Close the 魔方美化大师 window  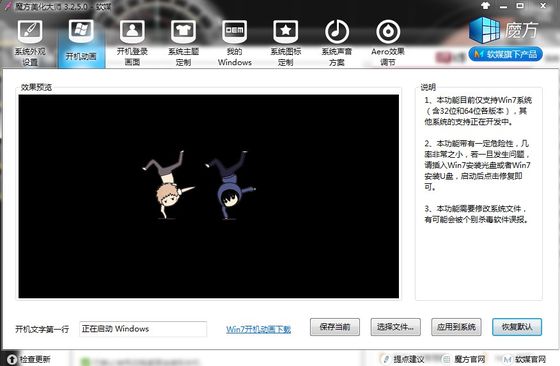(x=543, y=6)
